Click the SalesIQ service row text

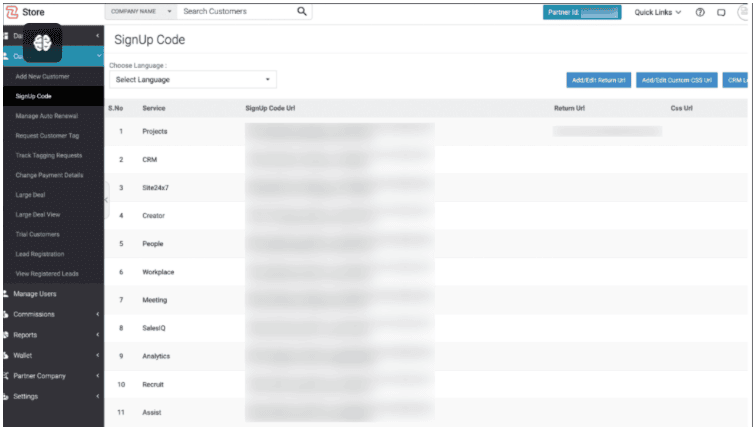(x=154, y=328)
